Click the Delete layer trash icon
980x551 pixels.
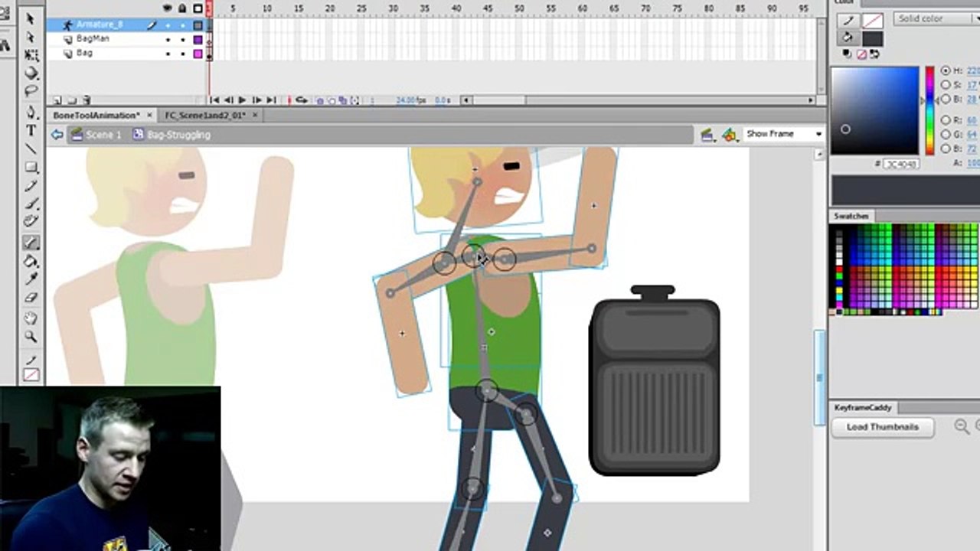[x=87, y=100]
